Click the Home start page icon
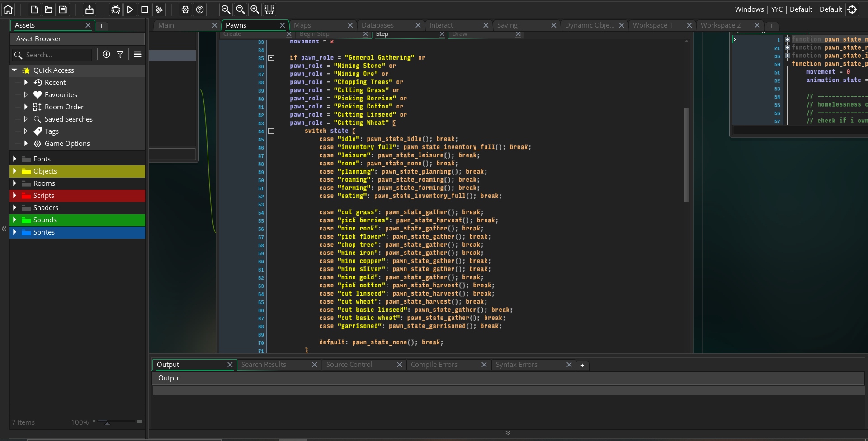The height and width of the screenshot is (441, 868). pyautogui.click(x=8, y=9)
